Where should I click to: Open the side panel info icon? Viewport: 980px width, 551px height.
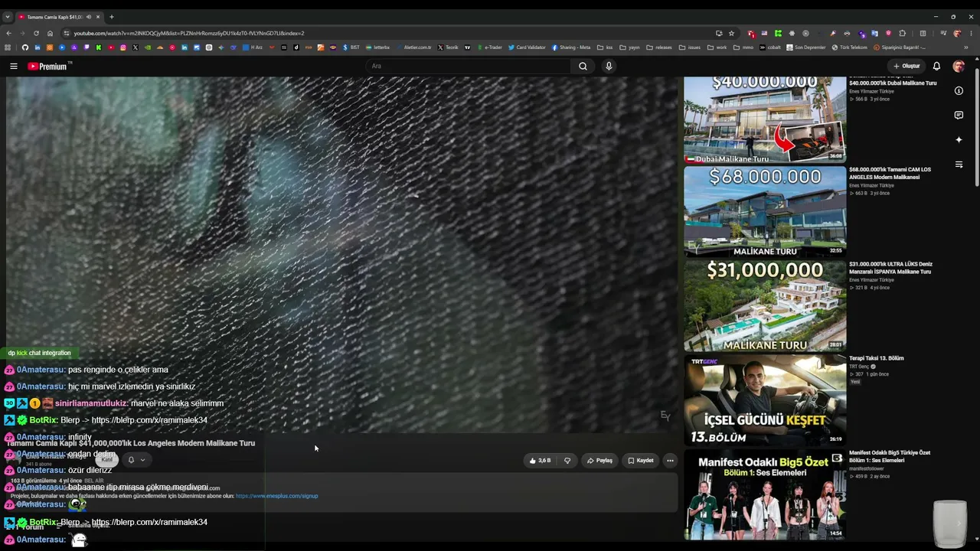pos(959,91)
